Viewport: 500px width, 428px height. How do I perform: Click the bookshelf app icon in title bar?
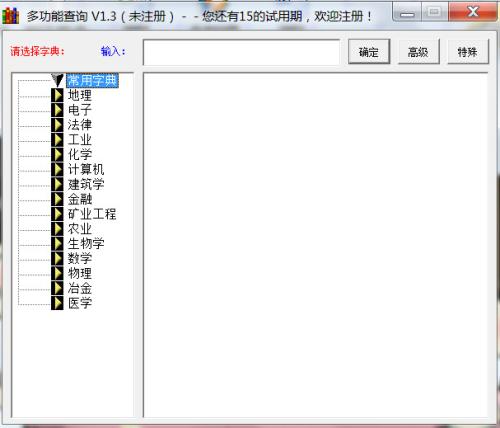point(11,15)
